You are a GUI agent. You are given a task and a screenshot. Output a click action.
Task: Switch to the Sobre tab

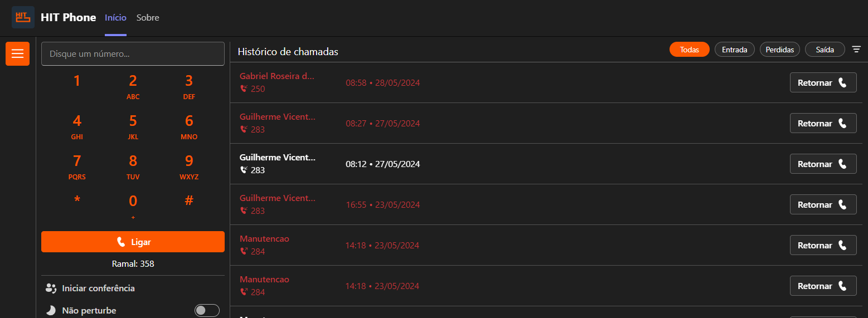click(x=148, y=18)
